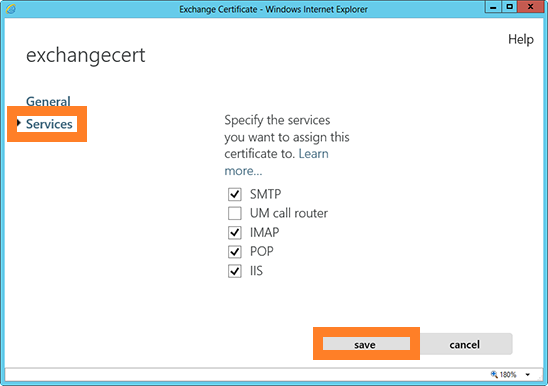Screen dimensions: 548x386
Task: Click the save button
Action: point(366,344)
